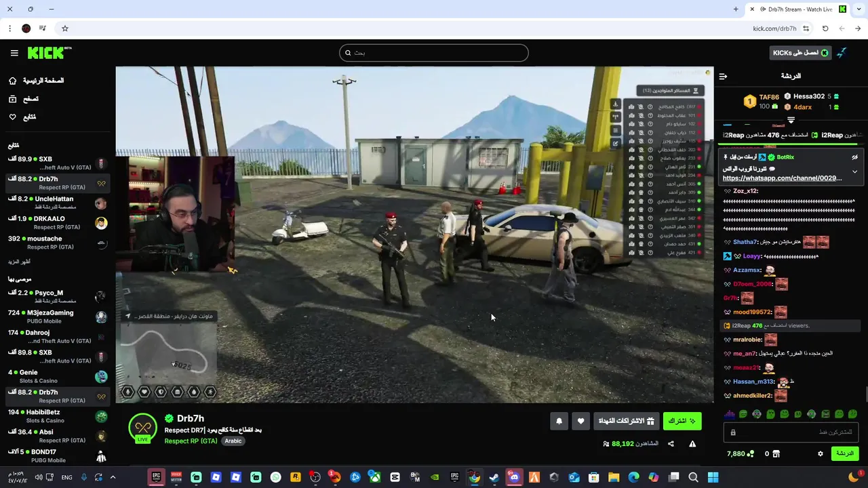Show hidden tray icons chevron
Image resolution: width=868 pixels, height=488 pixels.
click(x=113, y=477)
